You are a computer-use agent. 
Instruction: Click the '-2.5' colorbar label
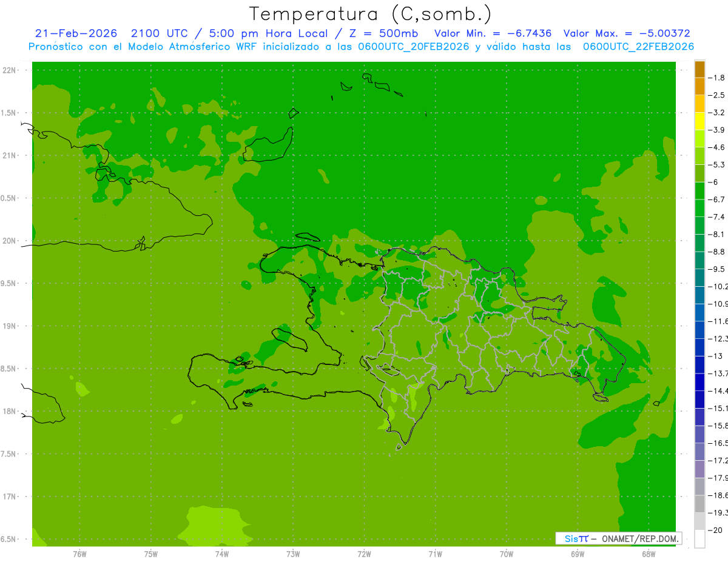click(716, 95)
